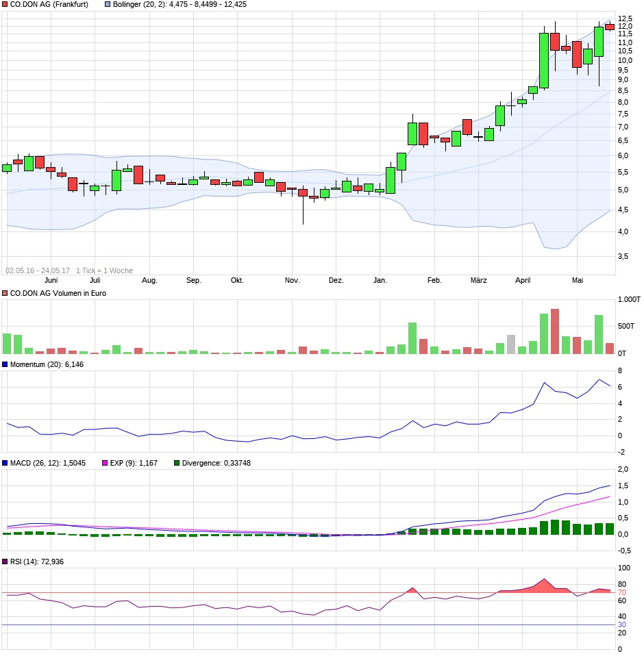Click the green Divergence legend square
The width and height of the screenshot is (644, 656).
point(177,464)
